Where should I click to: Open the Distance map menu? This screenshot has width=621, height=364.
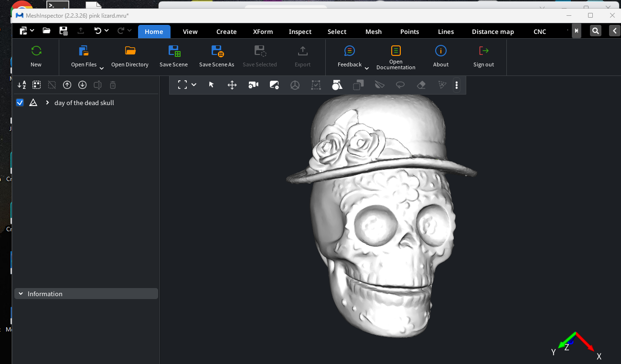pos(493,32)
